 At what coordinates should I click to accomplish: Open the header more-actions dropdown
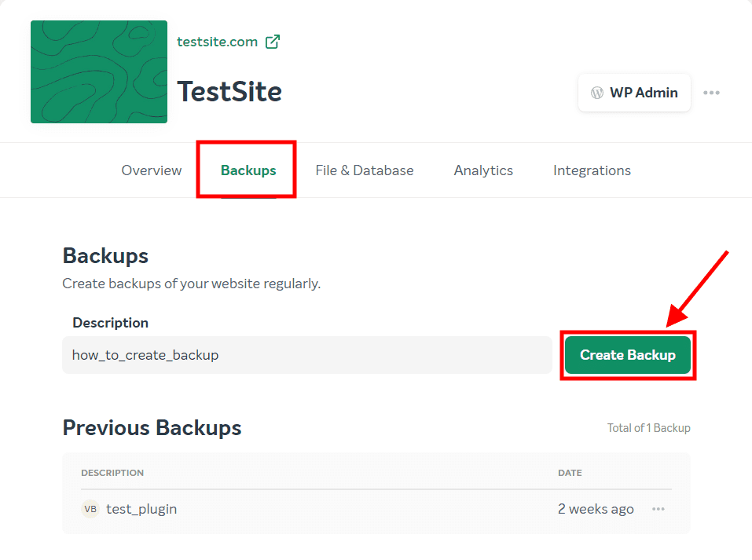tap(711, 92)
